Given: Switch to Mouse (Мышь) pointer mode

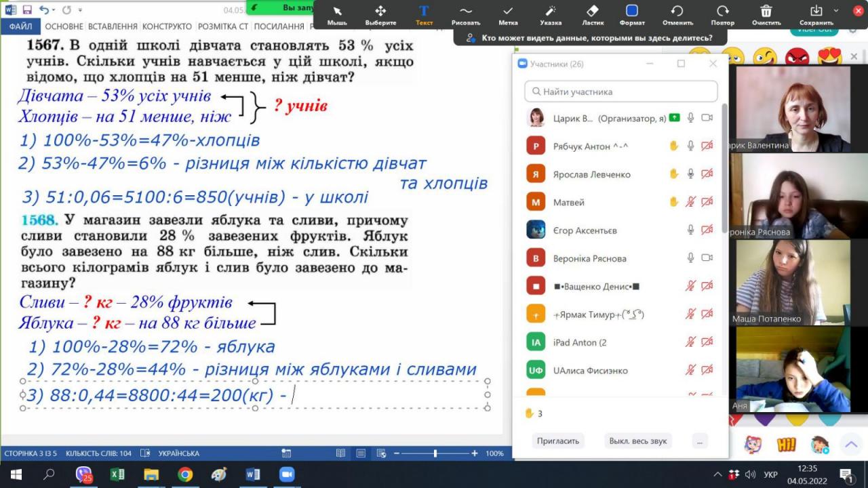Looking at the screenshot, I should (337, 14).
